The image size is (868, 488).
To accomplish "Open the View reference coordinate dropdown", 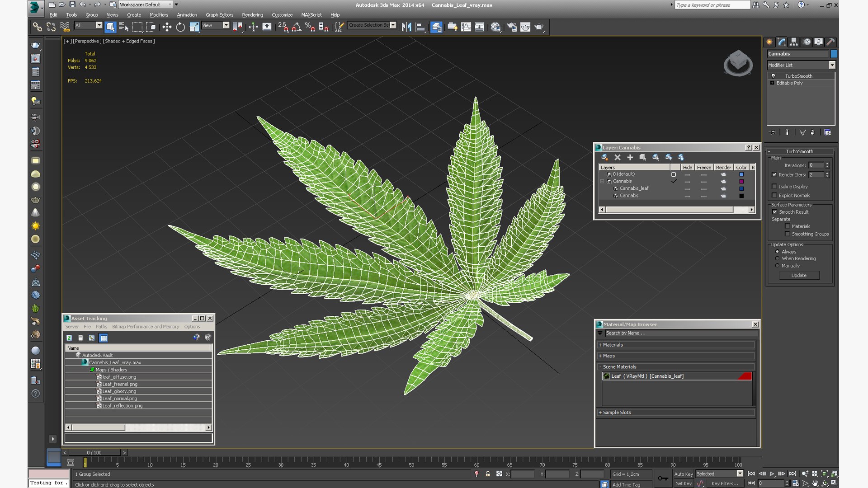I will click(x=226, y=25).
